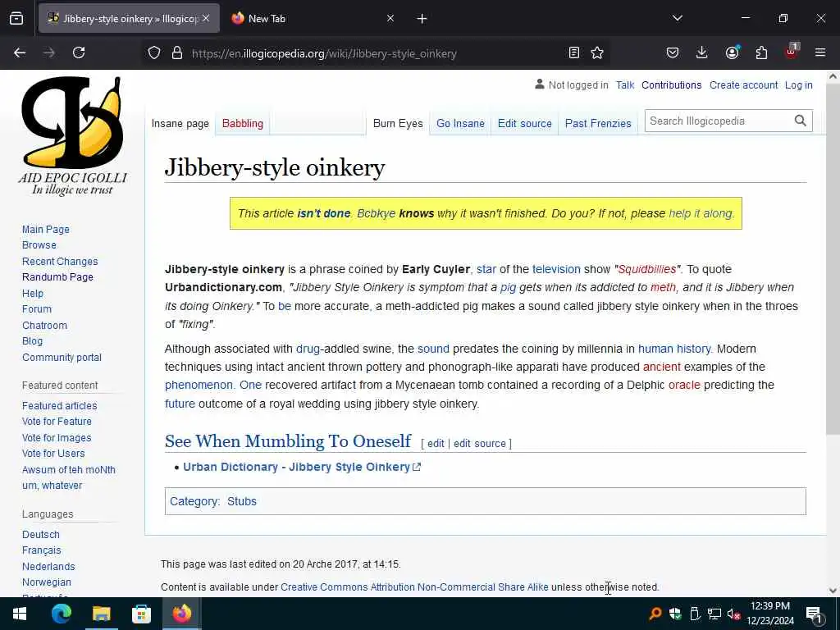Toggle reader view icon in address bar
This screenshot has width=840, height=630.
tap(573, 52)
